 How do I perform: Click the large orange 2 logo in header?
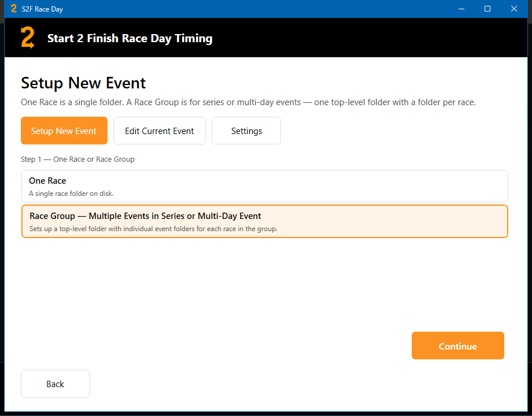pos(28,38)
